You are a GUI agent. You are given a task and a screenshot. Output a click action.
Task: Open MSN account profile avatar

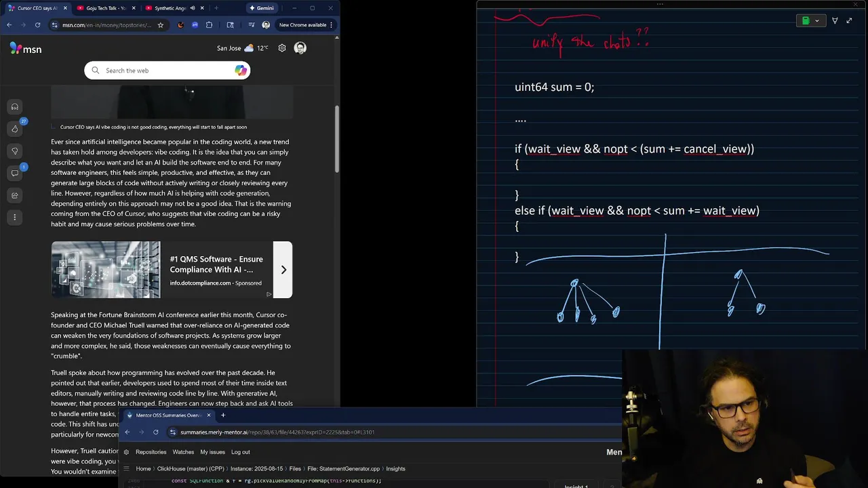click(x=300, y=48)
